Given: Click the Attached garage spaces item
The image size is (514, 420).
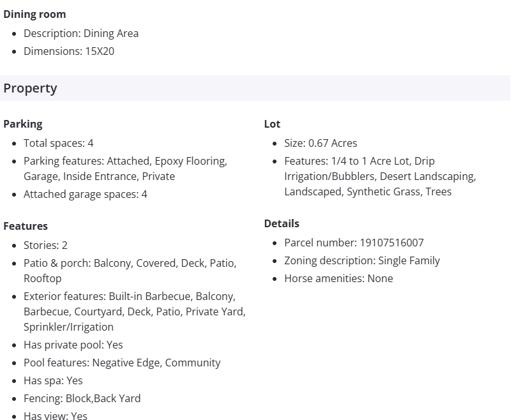Looking at the screenshot, I should [x=86, y=194].
